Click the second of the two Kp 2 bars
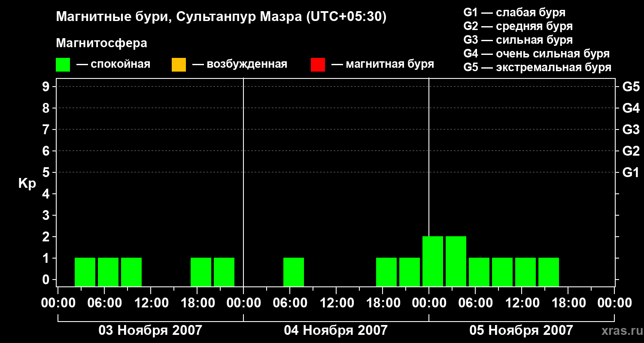Image resolution: width=644 pixels, height=343 pixels. click(456, 261)
